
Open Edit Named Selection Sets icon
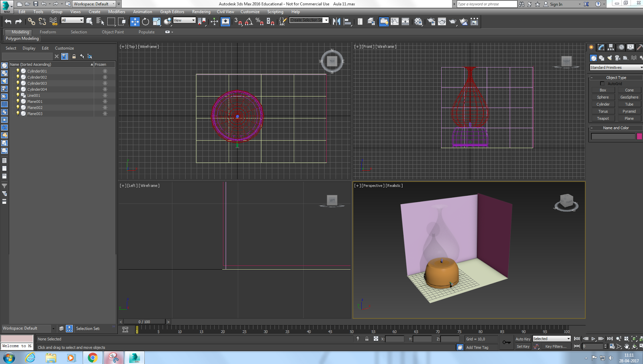tap(283, 22)
